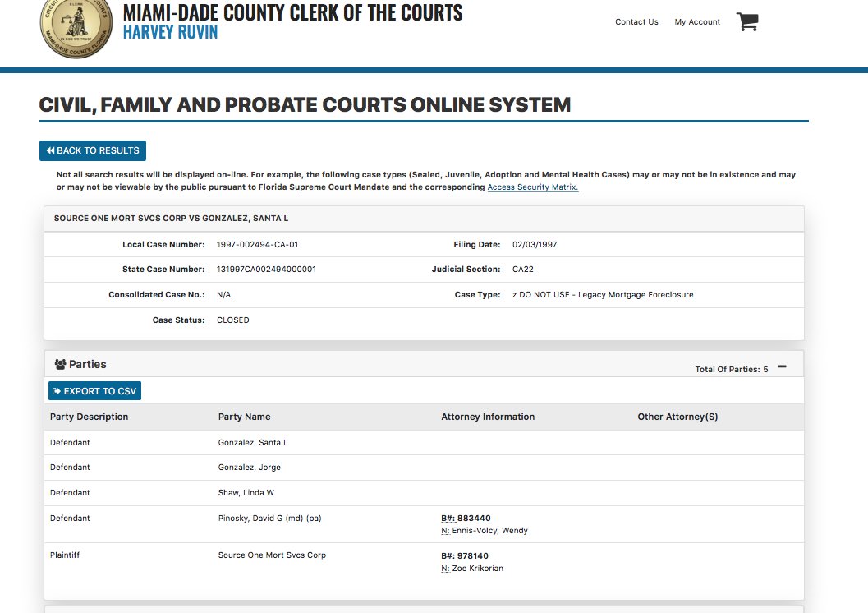868x613 pixels.
Task: Select the Party Description column header
Action: pos(90,417)
